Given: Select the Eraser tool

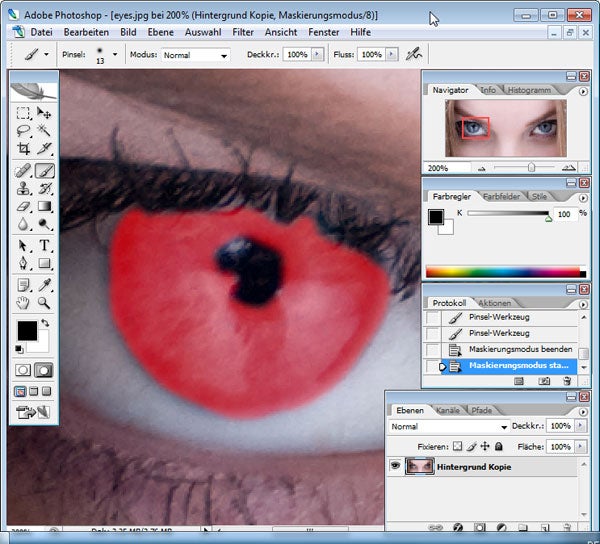Looking at the screenshot, I should coord(23,207).
